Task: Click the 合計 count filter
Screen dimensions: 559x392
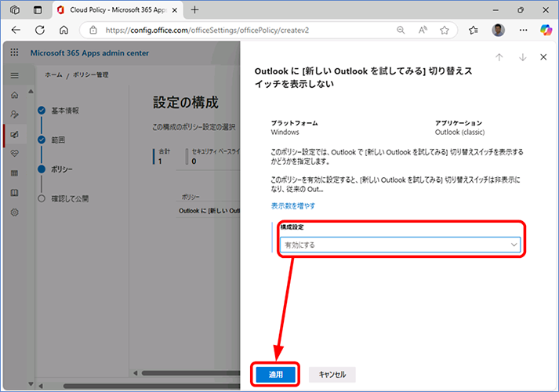Action: 163,157
